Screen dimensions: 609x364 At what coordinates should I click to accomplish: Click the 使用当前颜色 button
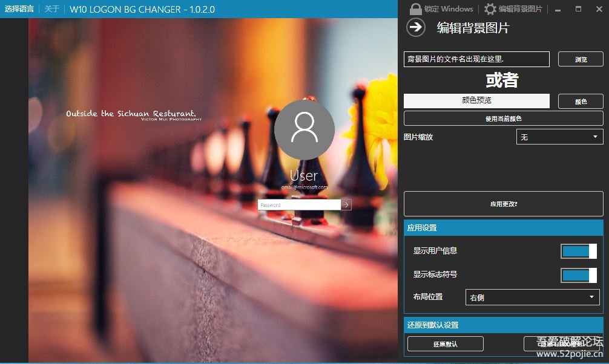click(x=503, y=119)
